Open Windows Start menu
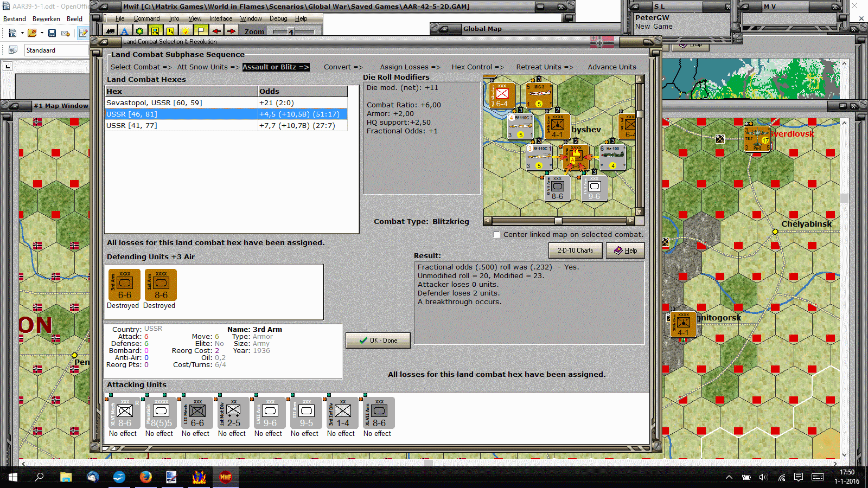The width and height of the screenshot is (868, 488). [x=13, y=477]
